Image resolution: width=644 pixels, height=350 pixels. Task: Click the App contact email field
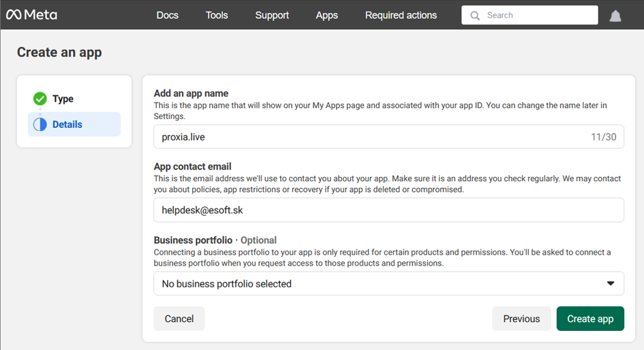coord(388,210)
